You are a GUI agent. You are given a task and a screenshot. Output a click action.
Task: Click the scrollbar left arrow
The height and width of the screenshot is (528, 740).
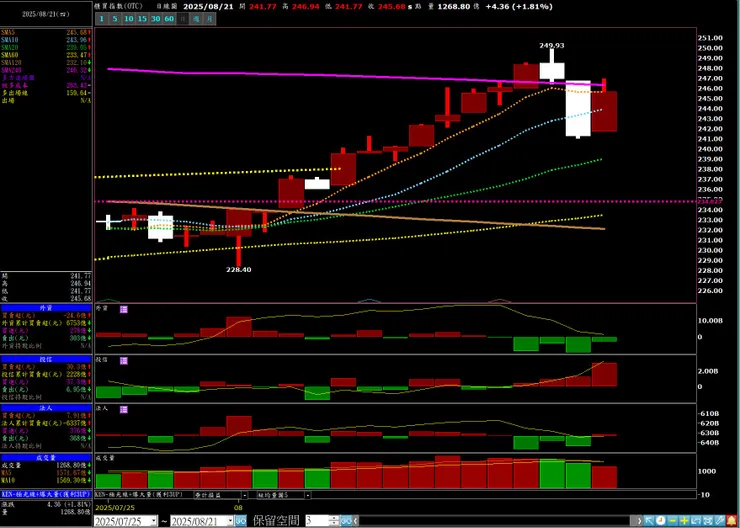coord(356,521)
